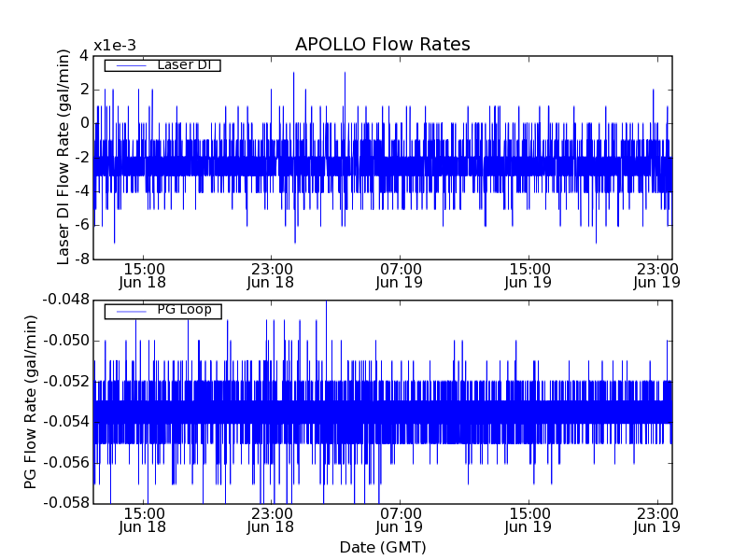This screenshot has width=747, height=560.
Task: Click 23:00 Jun 19 tick under Laser DI plot
Action: pos(657,275)
